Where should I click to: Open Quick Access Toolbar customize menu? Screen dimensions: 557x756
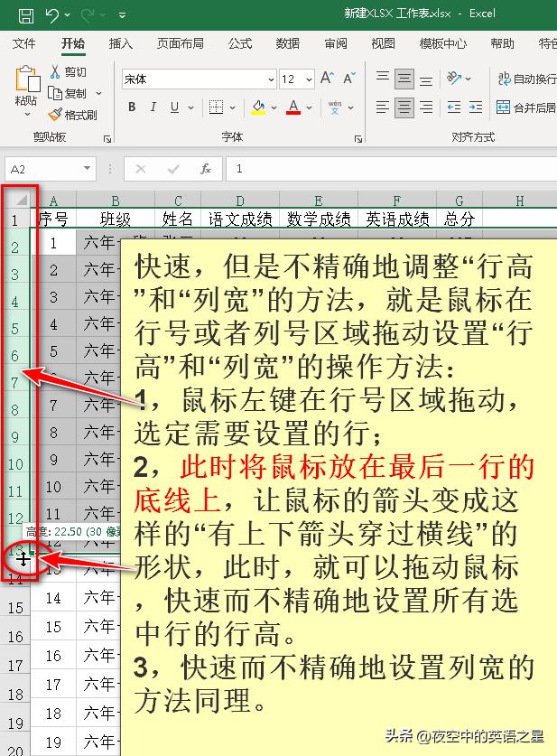[123, 15]
